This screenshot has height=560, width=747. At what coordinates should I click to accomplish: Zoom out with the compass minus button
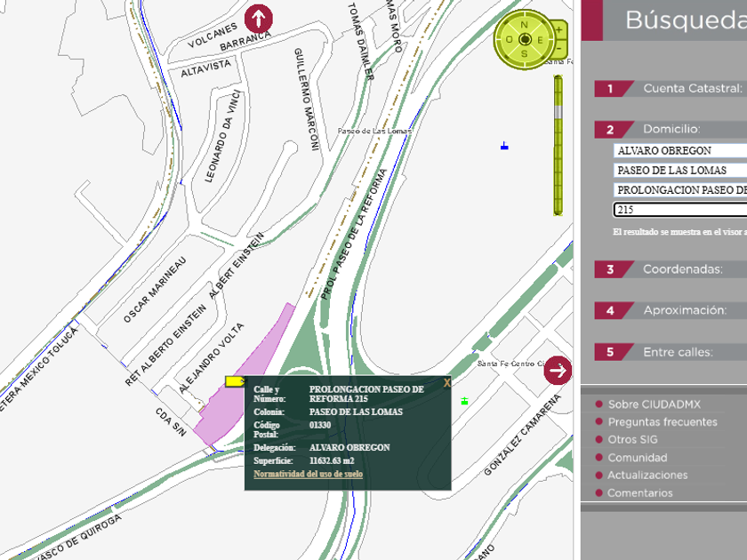[x=559, y=51]
